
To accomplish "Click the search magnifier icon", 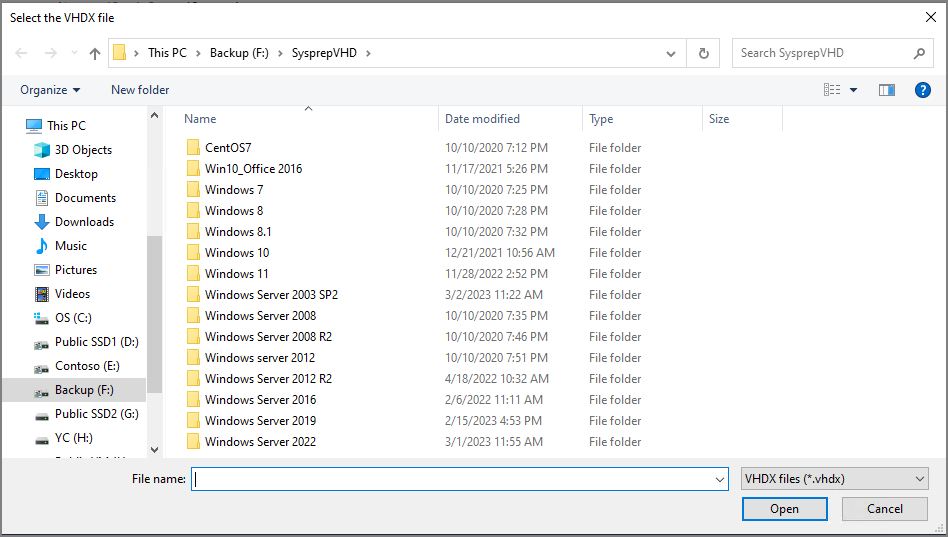I will pyautogui.click(x=919, y=53).
